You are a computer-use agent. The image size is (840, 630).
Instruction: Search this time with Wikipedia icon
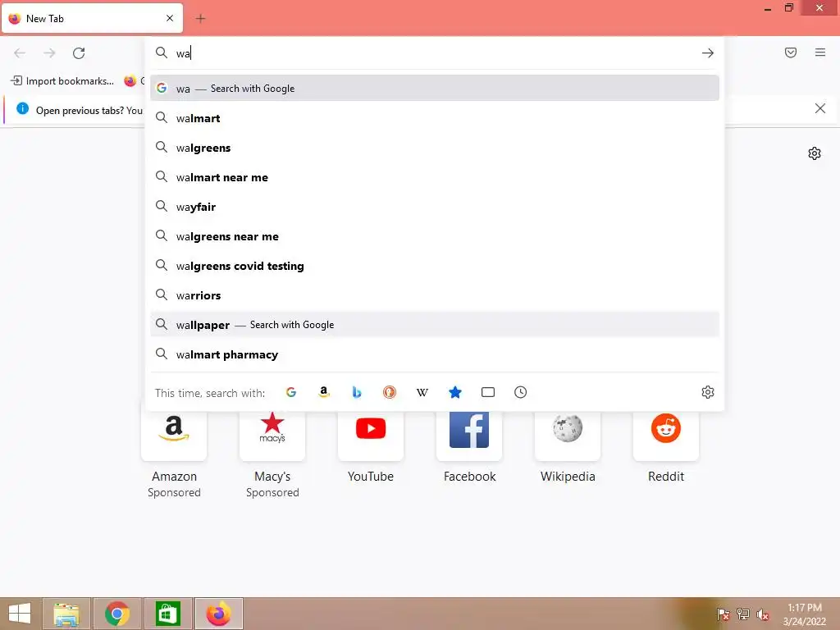pos(422,392)
